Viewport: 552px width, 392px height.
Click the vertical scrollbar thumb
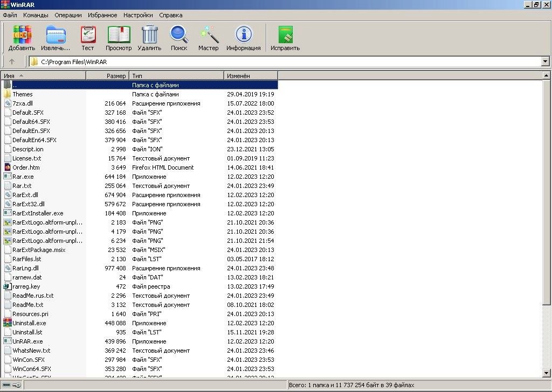546,192
